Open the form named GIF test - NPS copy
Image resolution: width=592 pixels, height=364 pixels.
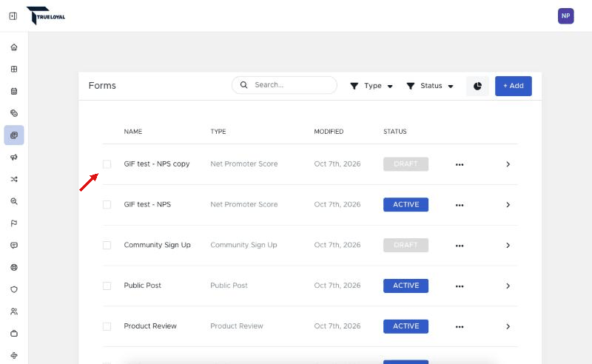coord(157,164)
